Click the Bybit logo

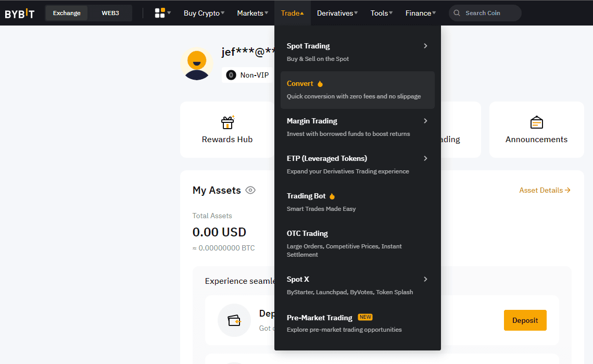point(20,14)
